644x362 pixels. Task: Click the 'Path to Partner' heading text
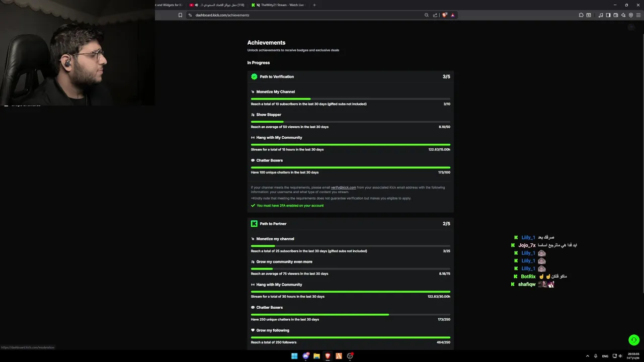tap(273, 224)
